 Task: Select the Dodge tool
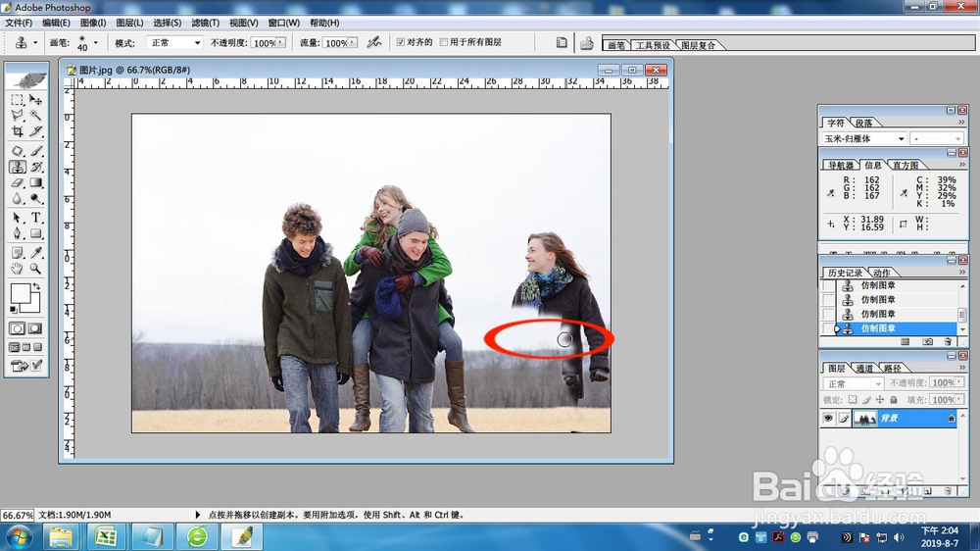click(x=36, y=199)
